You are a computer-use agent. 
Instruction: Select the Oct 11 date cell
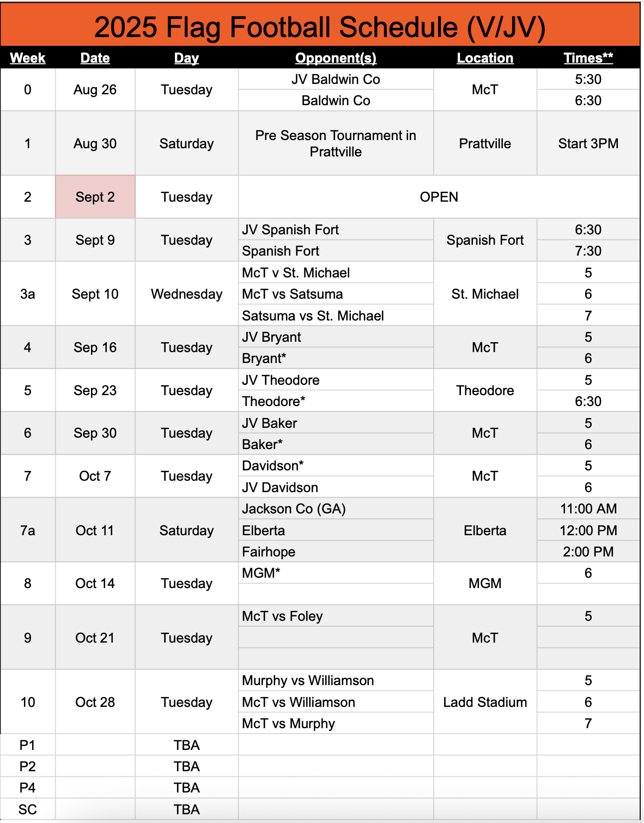tap(95, 530)
